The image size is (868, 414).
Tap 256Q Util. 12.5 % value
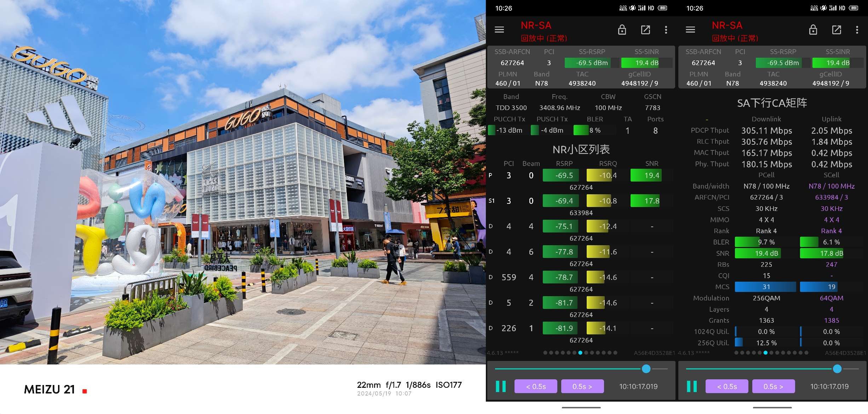coord(766,343)
